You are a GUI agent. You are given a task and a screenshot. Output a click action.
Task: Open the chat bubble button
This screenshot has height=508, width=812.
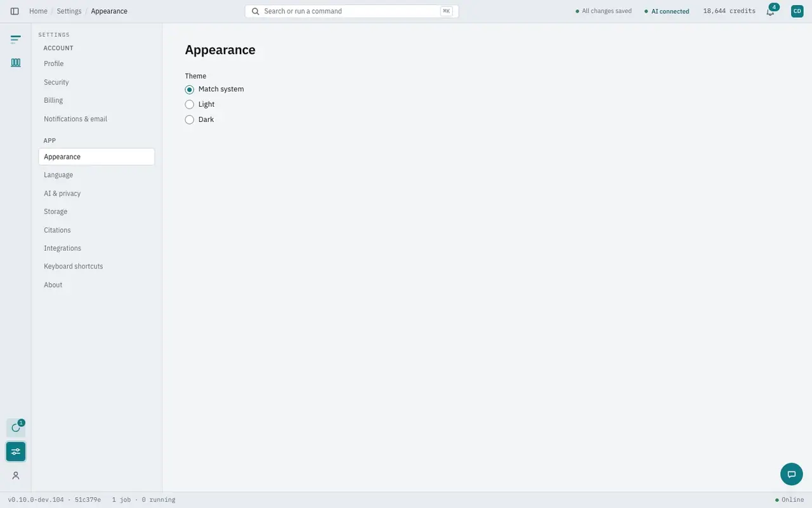coord(792,474)
